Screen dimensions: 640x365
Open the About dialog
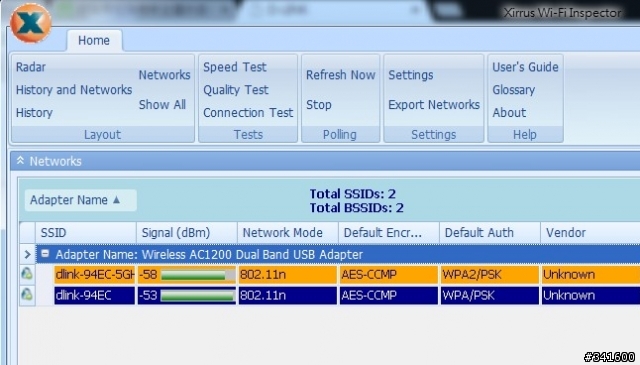point(509,113)
